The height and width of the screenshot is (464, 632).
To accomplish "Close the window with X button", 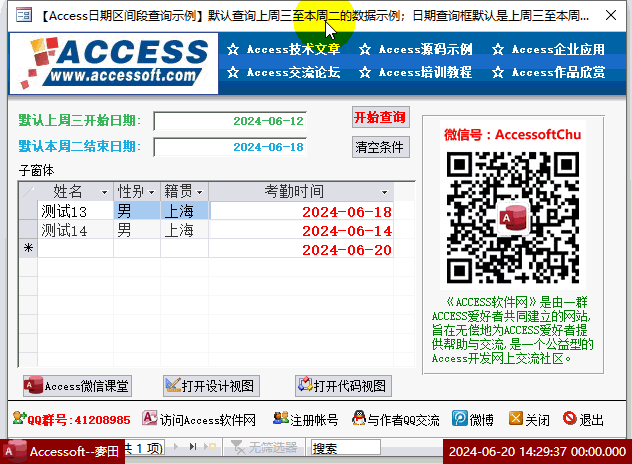I will pos(611,15).
